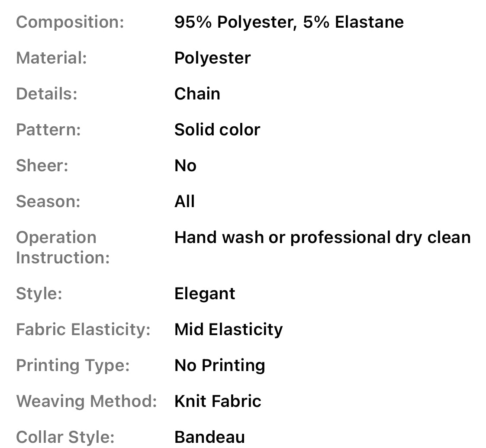
Task: Click the Sheer label
Action: pyautogui.click(x=42, y=166)
